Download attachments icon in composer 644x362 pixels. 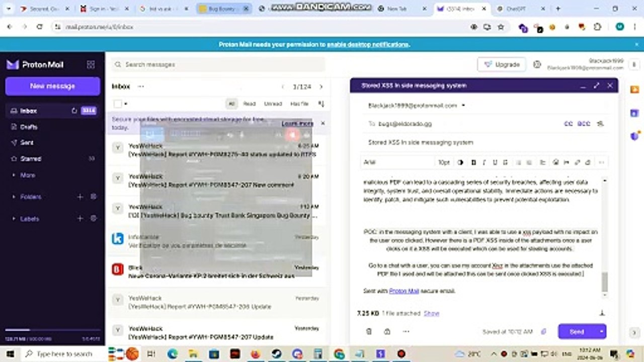[602, 313]
